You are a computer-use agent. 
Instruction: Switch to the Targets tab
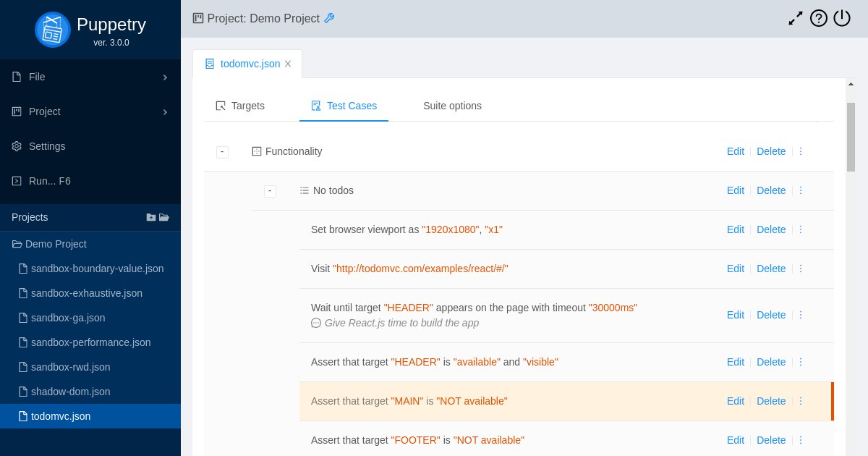(240, 106)
